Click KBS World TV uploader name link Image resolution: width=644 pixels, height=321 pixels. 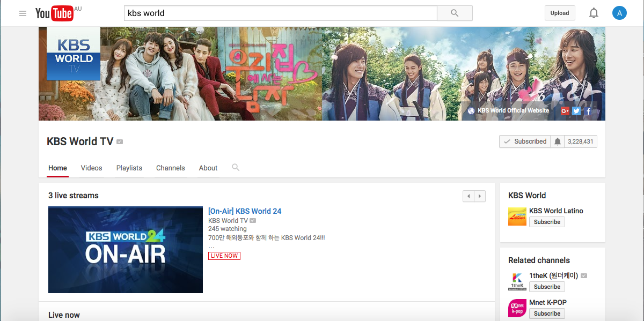(228, 221)
